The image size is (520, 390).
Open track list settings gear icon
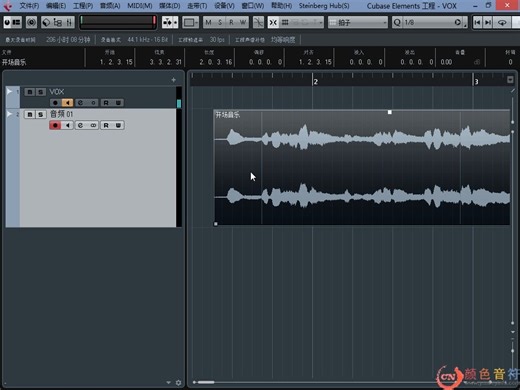coord(179,383)
